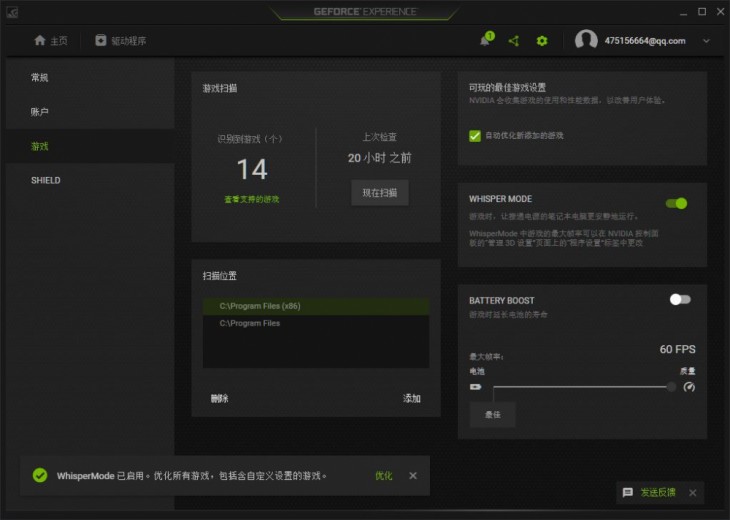Click the quality gauge icon beside the slider

689,387
